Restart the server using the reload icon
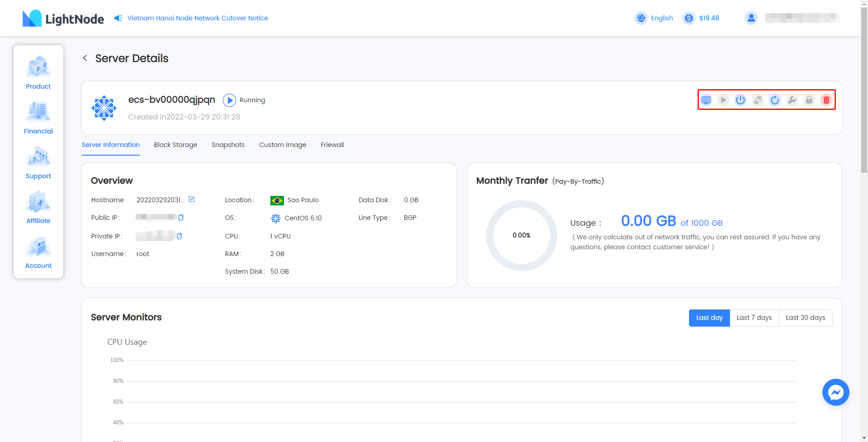 tap(774, 100)
